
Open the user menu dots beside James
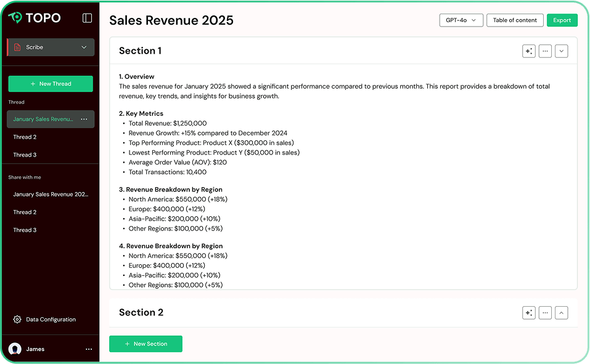89,349
